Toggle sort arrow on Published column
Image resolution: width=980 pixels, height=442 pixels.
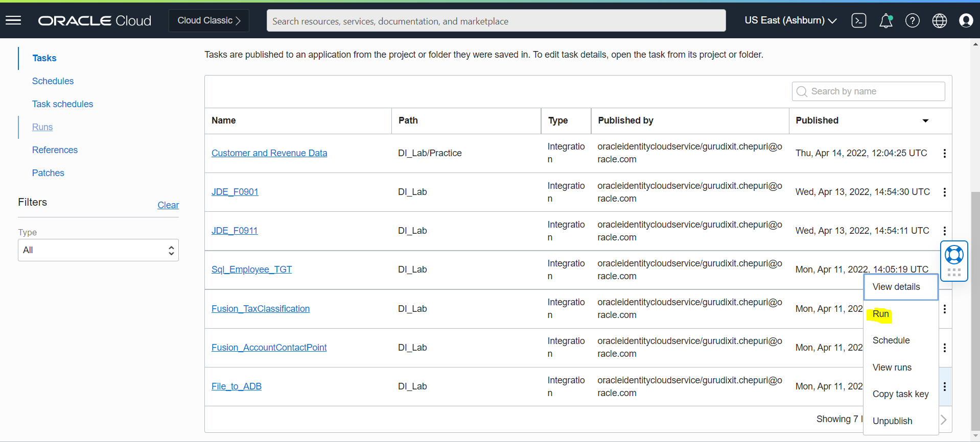coord(925,120)
